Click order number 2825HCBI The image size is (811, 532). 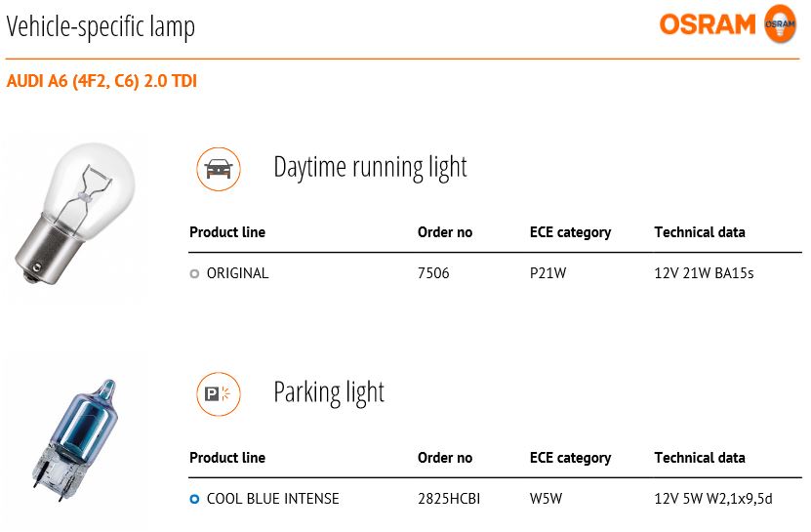click(x=449, y=499)
